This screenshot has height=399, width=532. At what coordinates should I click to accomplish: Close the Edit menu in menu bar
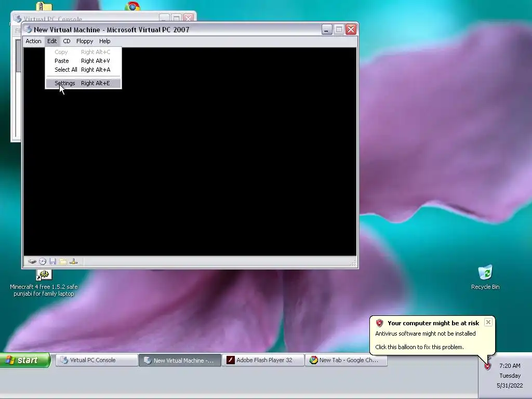click(52, 41)
